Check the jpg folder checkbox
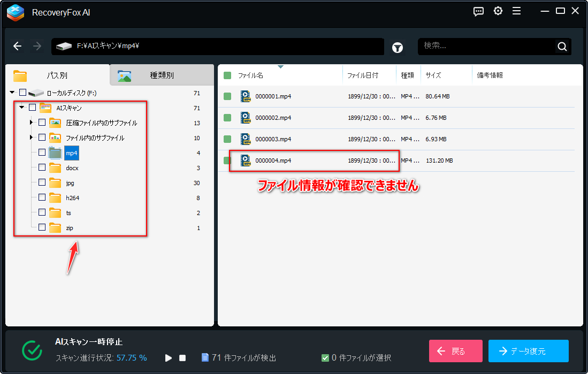This screenshot has width=588, height=374. (42, 182)
